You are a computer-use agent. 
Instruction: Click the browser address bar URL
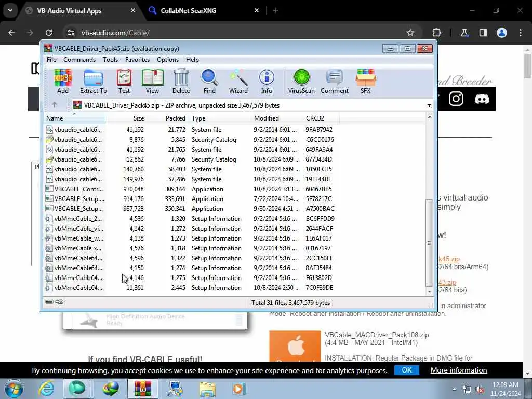115,33
